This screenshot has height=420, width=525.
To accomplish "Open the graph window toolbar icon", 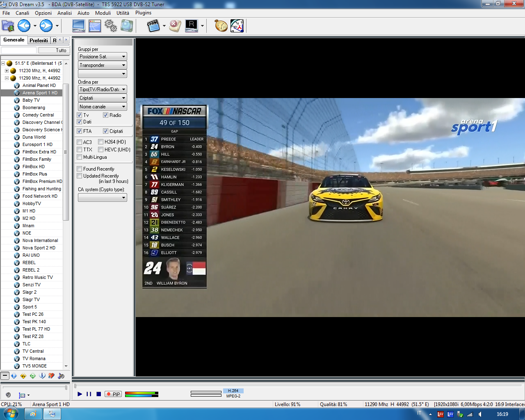I will click(x=95, y=26).
